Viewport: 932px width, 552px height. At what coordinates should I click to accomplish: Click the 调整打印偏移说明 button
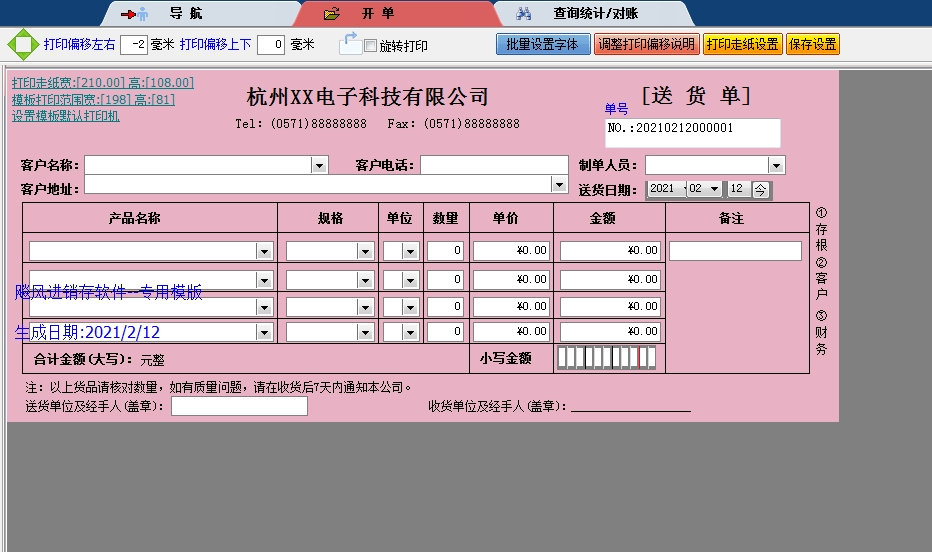point(646,45)
